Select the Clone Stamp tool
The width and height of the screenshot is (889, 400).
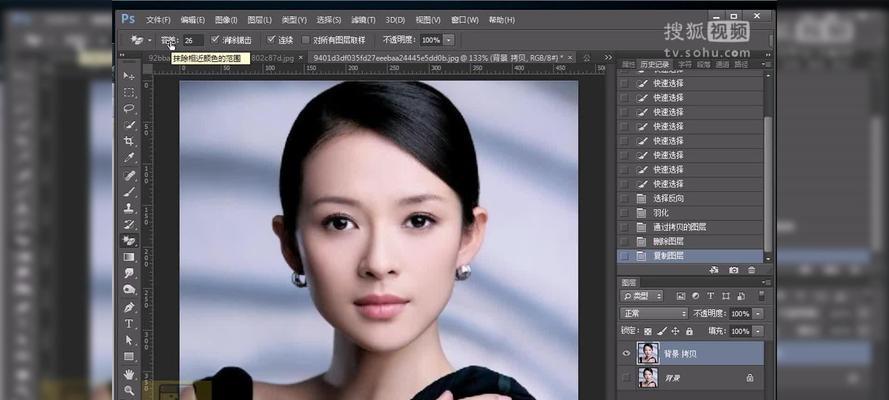(x=129, y=208)
